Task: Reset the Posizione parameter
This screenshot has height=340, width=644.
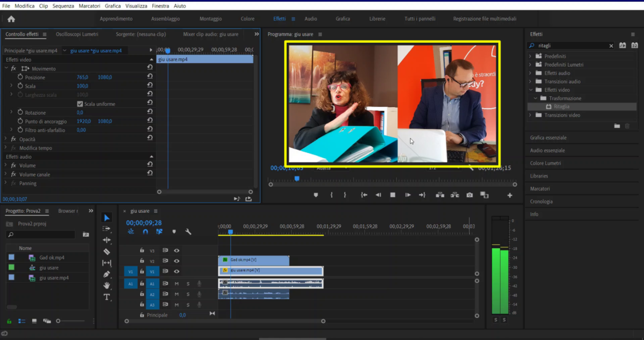Action: [x=150, y=77]
